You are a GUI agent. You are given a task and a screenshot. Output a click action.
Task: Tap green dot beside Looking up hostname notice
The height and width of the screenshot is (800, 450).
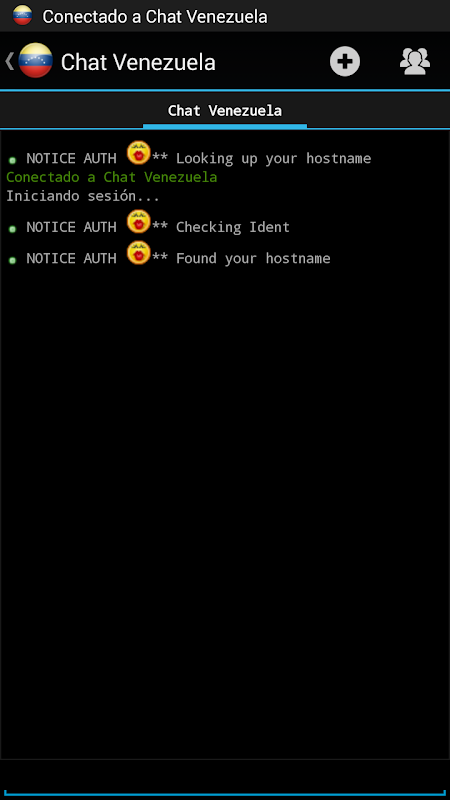tap(12, 160)
